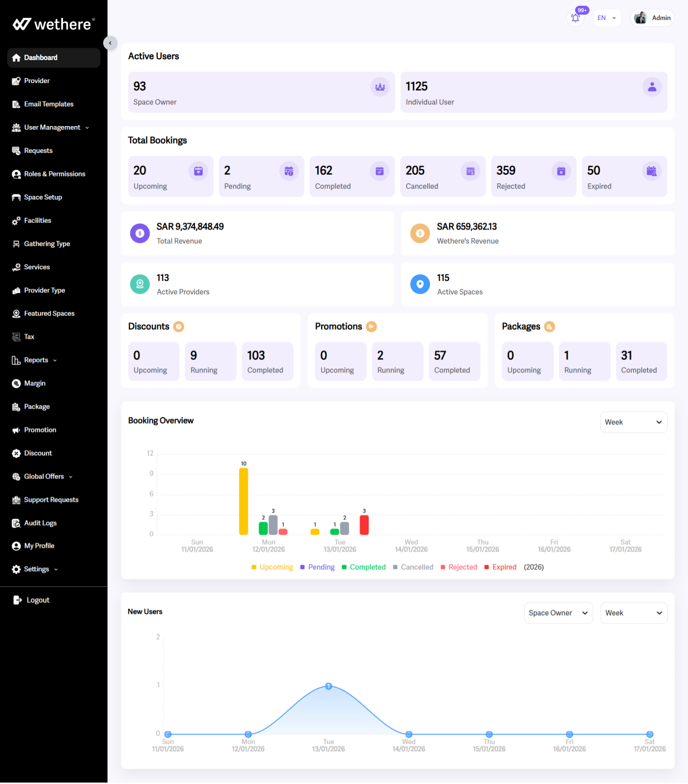Open the notifications bell icon
The height and width of the screenshot is (784, 688).
(x=575, y=18)
